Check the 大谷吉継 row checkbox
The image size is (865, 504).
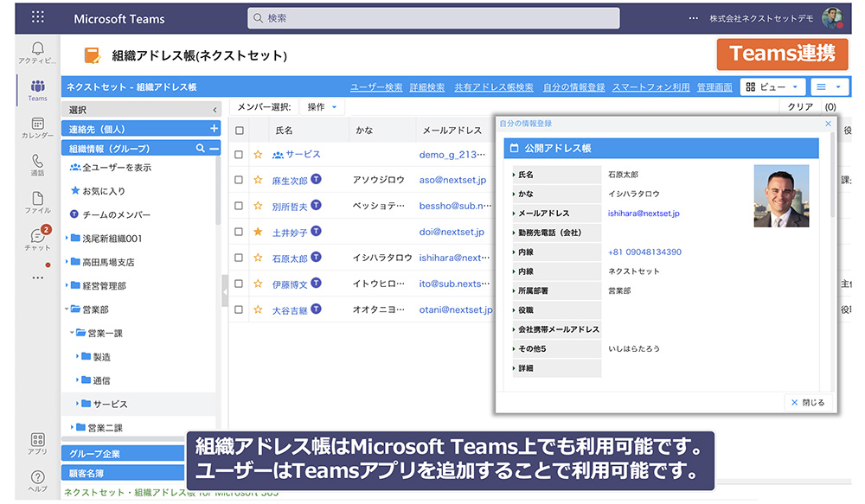[239, 309]
